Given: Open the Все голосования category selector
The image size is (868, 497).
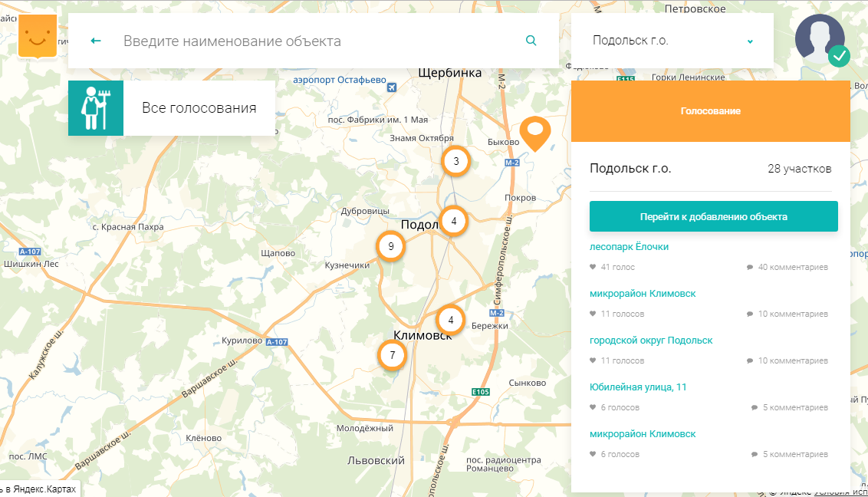Looking at the screenshot, I should pos(199,108).
